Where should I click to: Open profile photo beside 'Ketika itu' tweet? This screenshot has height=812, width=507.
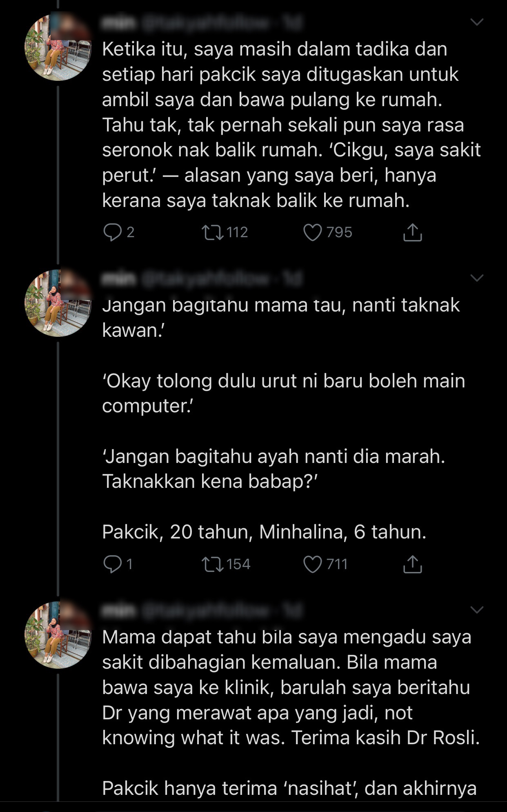click(x=58, y=47)
